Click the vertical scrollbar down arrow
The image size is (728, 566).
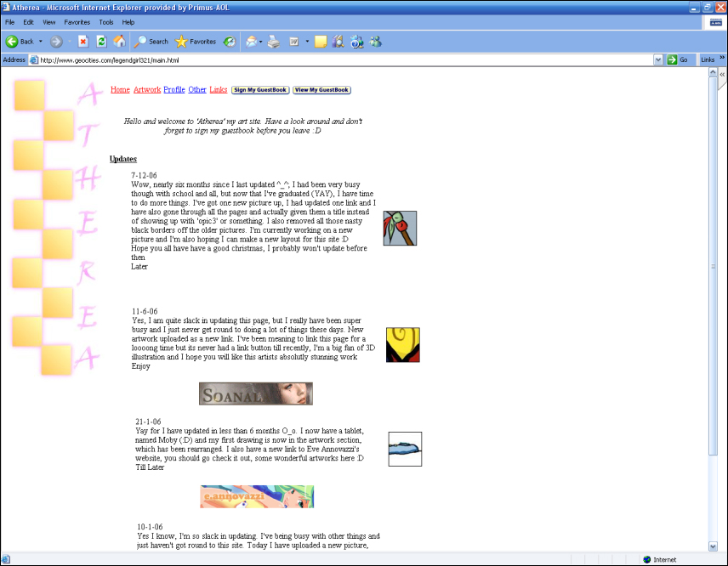714,546
